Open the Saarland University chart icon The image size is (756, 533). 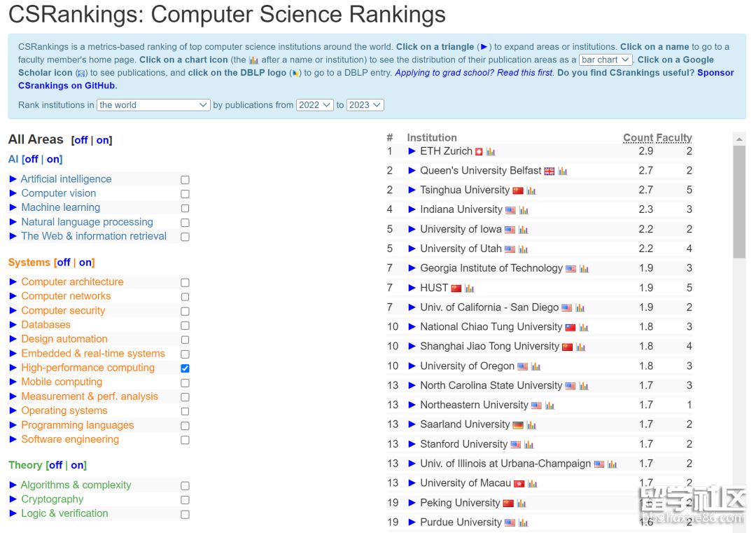531,425
